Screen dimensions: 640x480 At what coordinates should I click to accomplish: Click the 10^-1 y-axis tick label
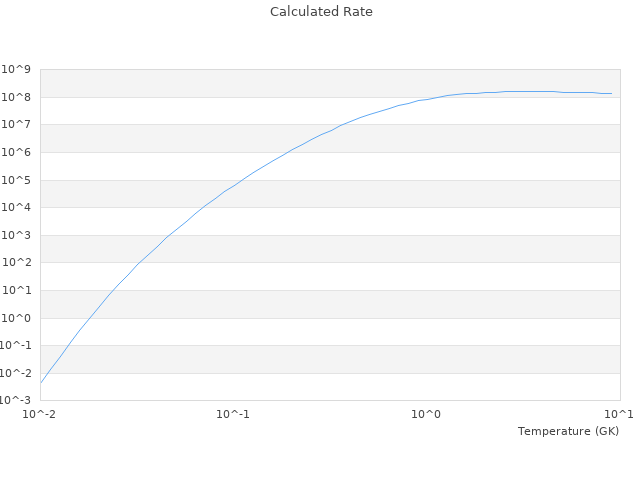click(x=16, y=346)
